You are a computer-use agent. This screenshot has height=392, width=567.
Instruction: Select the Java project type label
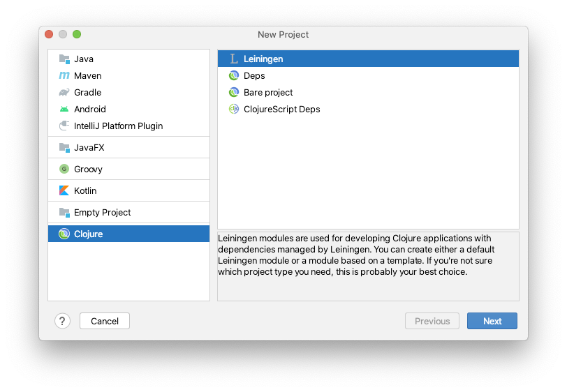coord(84,59)
